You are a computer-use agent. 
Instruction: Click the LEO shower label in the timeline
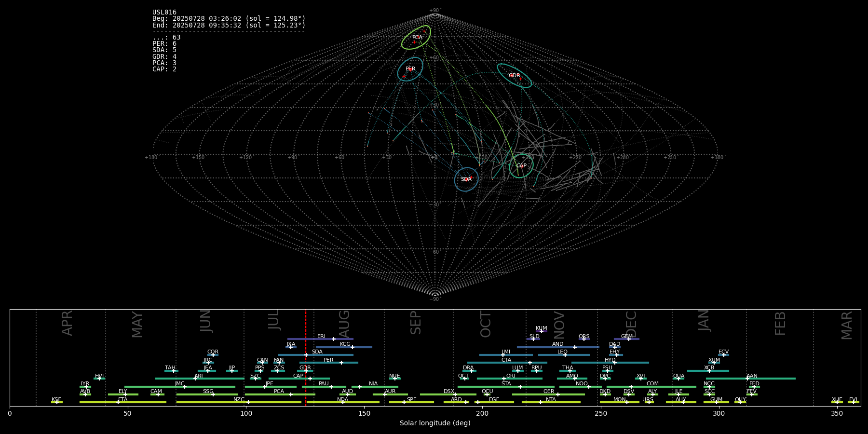pyautogui.click(x=562, y=352)
